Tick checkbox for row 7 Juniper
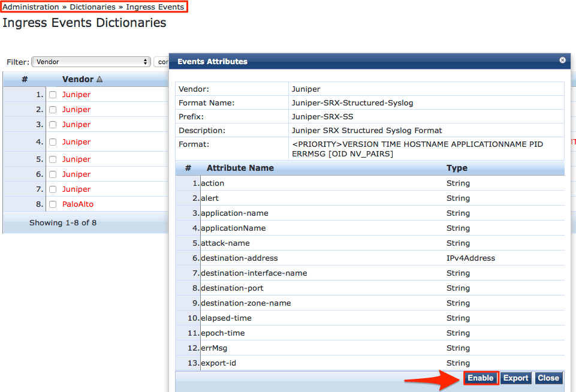Screen dimensions: 576x392 [x=53, y=189]
